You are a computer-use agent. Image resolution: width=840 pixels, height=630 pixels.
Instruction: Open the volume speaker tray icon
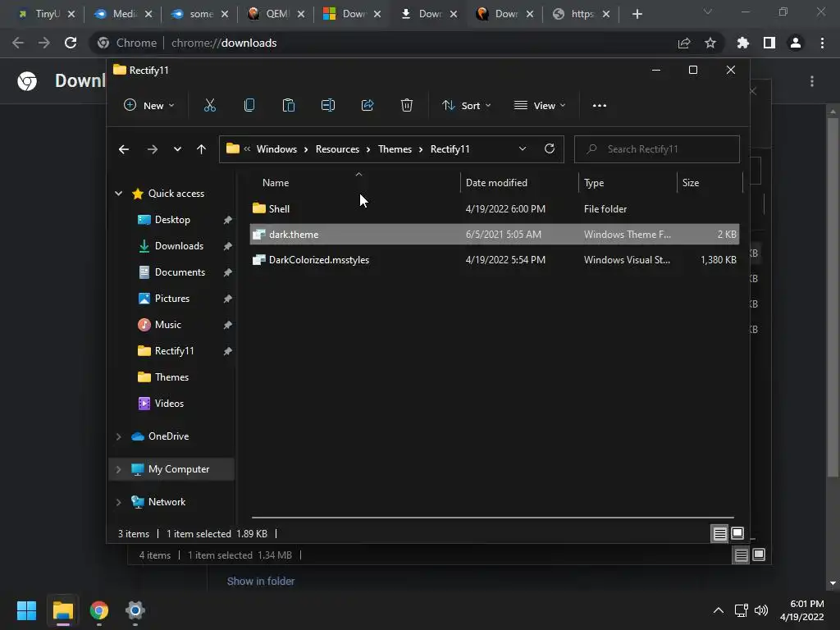click(760, 610)
